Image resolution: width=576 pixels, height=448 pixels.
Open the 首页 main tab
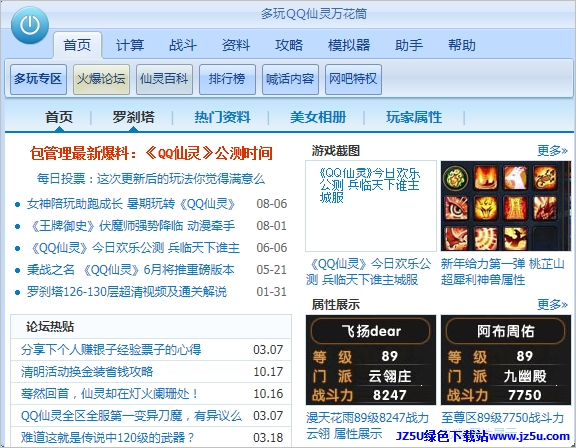(x=77, y=45)
